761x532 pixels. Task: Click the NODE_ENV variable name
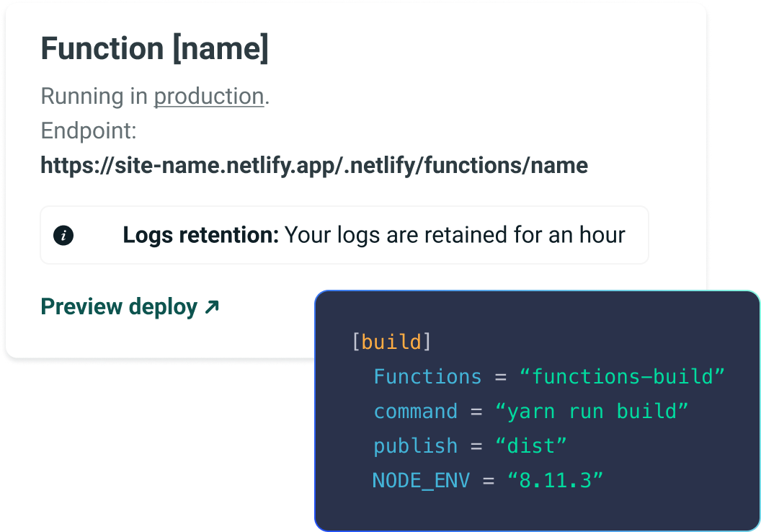[x=421, y=480]
